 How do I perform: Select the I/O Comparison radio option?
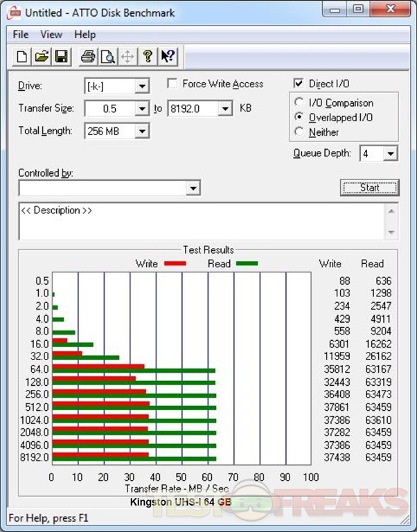click(299, 103)
